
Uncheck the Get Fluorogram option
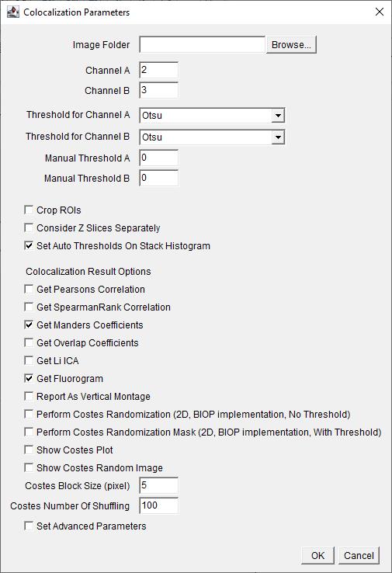click(x=29, y=379)
